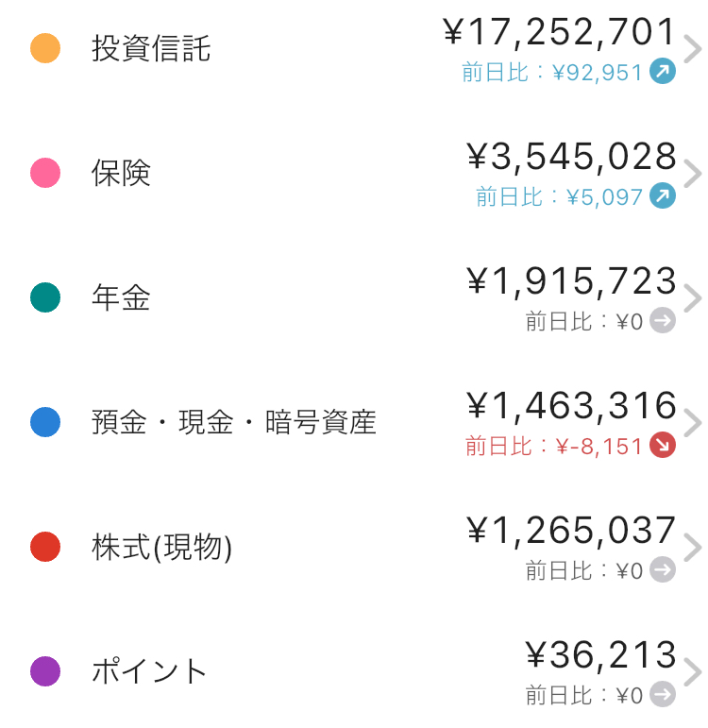
Task: Click the orange dot for 投資信託
Action: click(45, 48)
